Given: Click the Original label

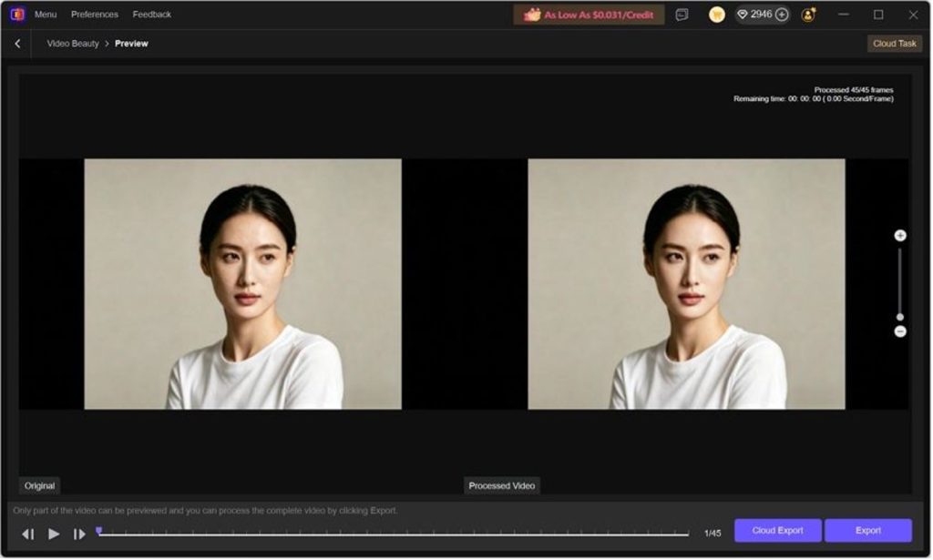Looking at the screenshot, I should [x=39, y=486].
